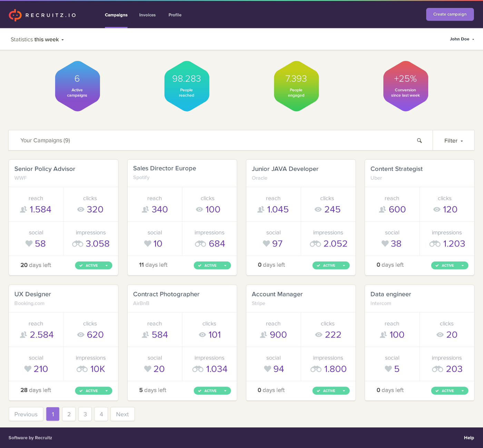Click social heart icon in Sales Director Europe card
Screen dimensions: 483x448
(148, 244)
